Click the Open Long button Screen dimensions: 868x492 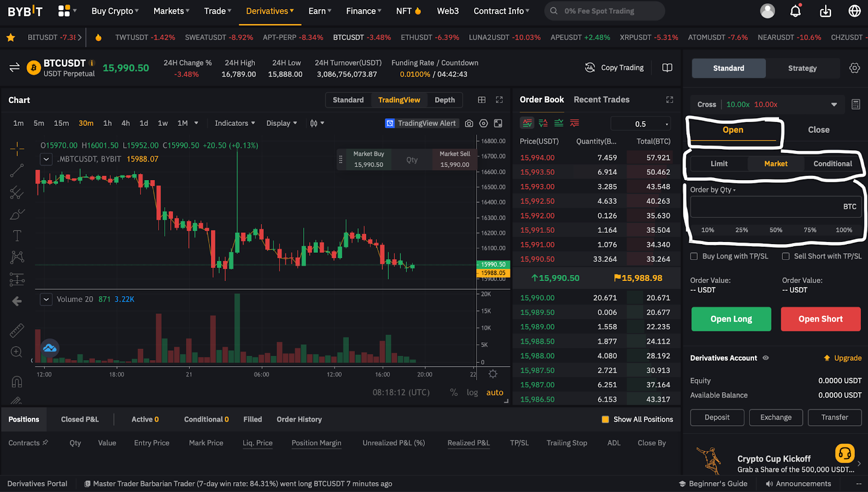click(731, 319)
